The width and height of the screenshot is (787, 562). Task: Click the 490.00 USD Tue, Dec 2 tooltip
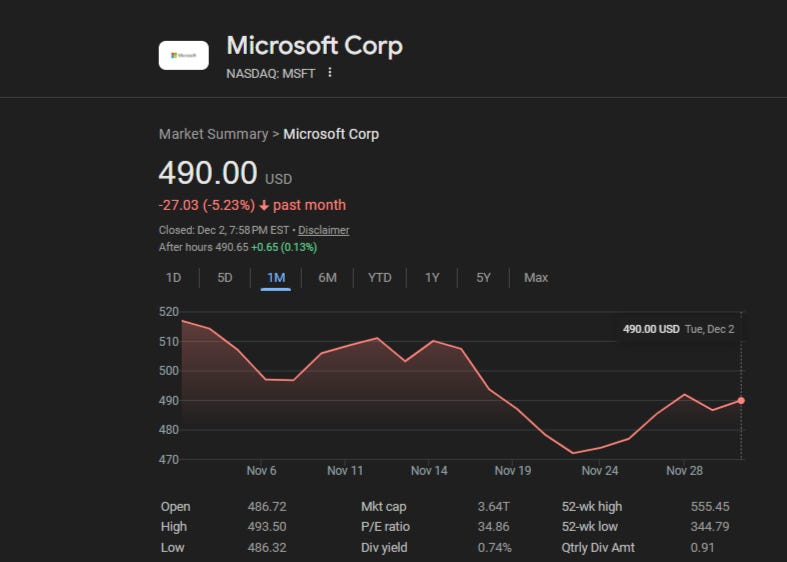tap(679, 329)
